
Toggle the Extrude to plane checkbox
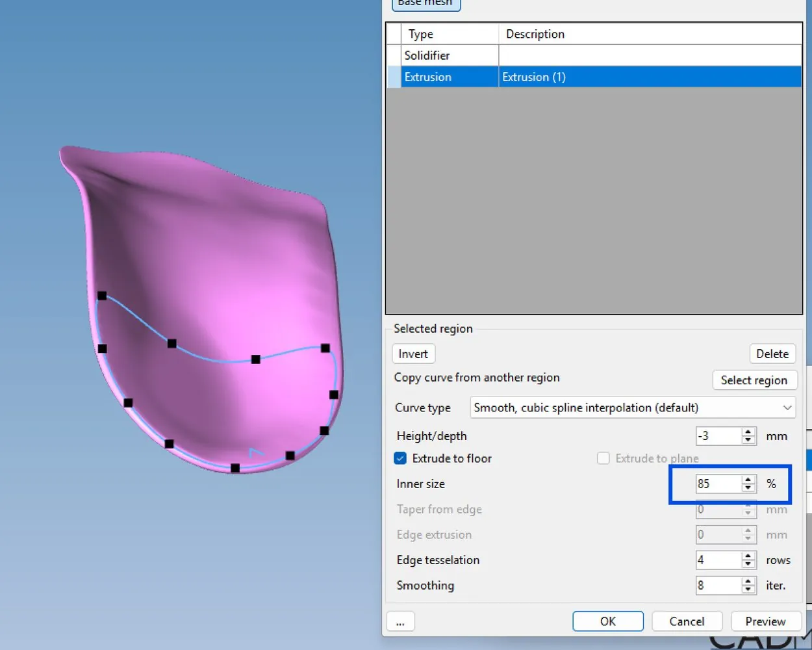(603, 458)
